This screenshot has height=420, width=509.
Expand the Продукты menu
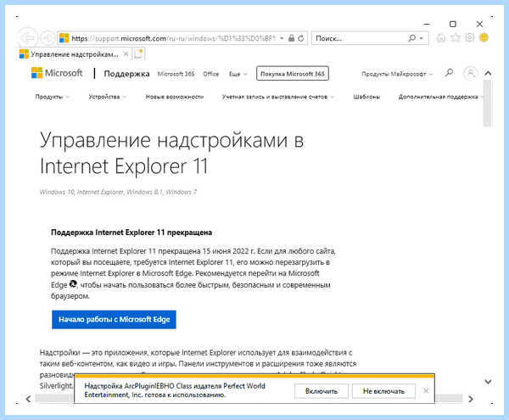53,97
